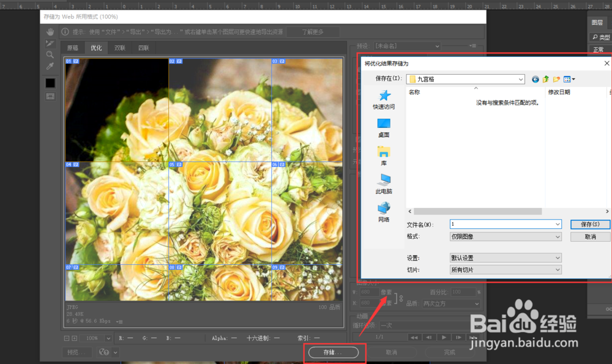Select the 原稿 tab
The image size is (612, 364).
(72, 47)
